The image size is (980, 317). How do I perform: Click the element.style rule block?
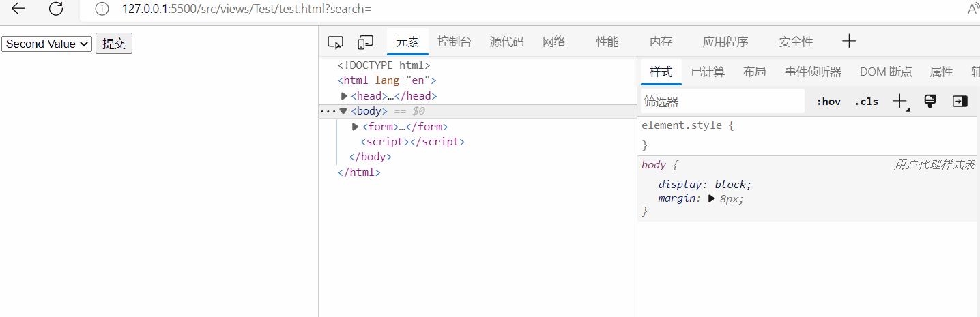coord(809,135)
